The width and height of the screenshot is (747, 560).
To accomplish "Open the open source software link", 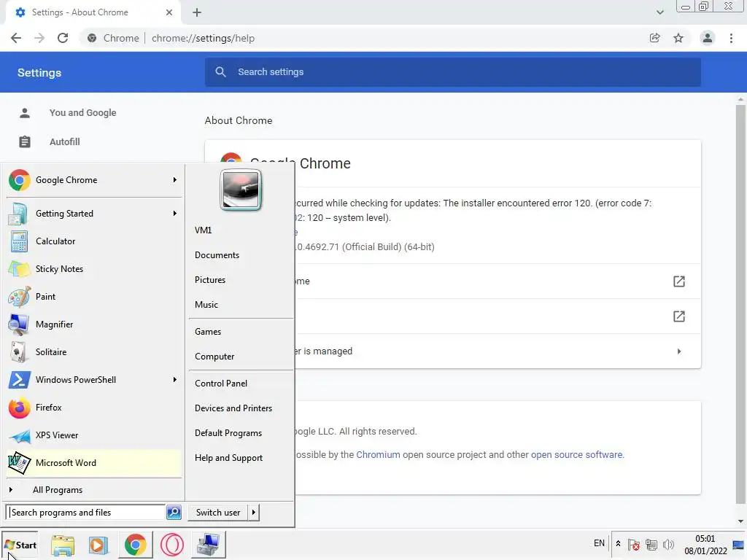I will (576, 455).
